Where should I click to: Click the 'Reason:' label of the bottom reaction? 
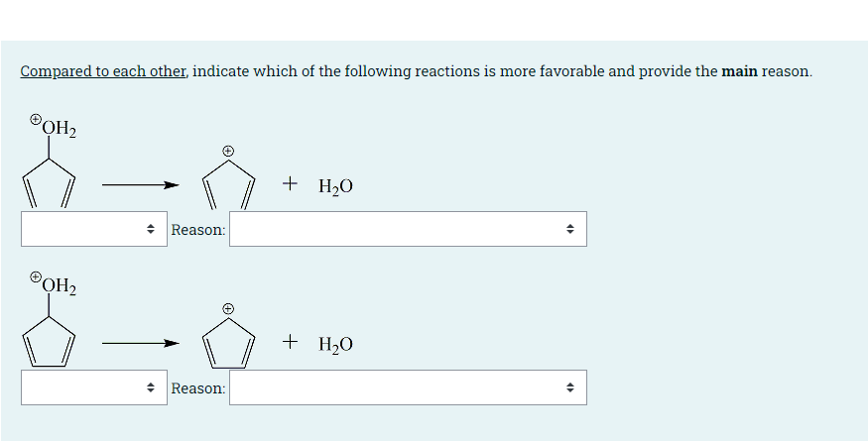(198, 388)
